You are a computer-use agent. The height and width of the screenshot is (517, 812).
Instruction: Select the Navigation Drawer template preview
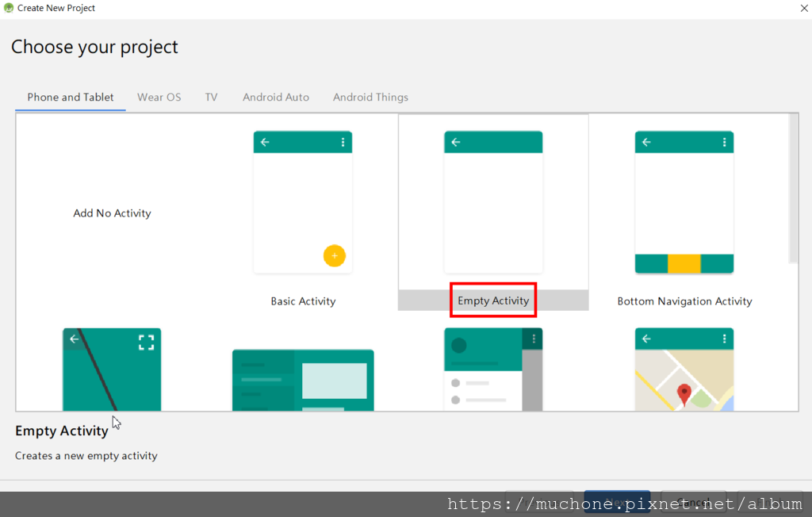493,369
